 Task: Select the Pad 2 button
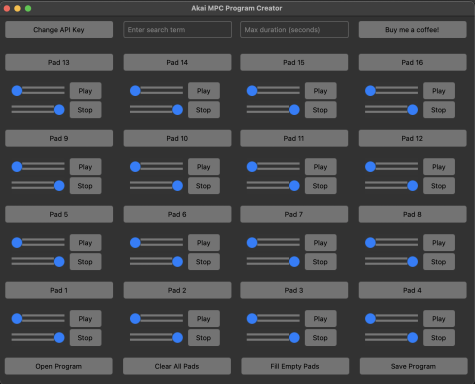pos(177,290)
